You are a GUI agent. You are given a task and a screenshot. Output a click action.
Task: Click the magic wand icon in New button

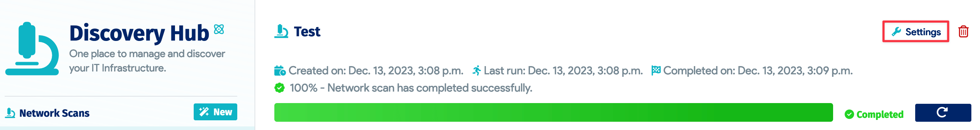tap(204, 112)
